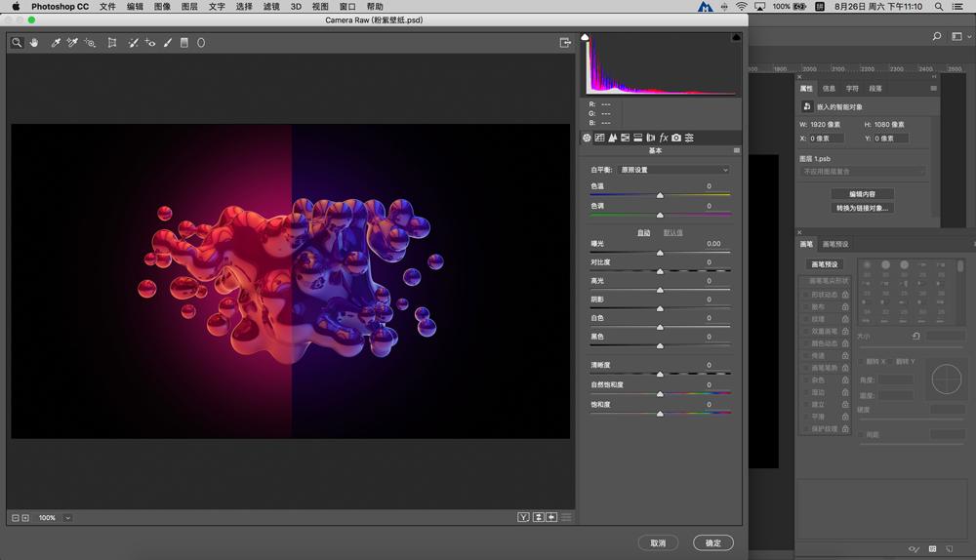The image size is (976, 560).
Task: Switch to the 画笔预设 tab
Action: [x=835, y=244]
